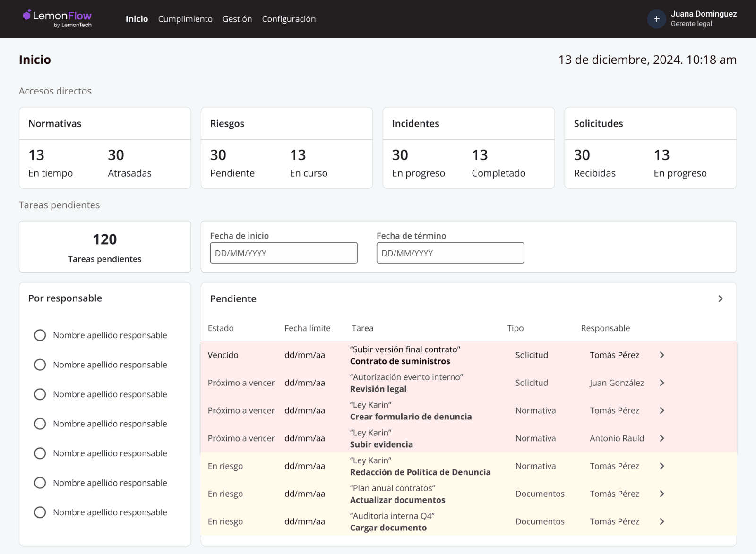Open the Subir evidencia task arrow
The width and height of the screenshot is (756, 554).
(x=662, y=438)
